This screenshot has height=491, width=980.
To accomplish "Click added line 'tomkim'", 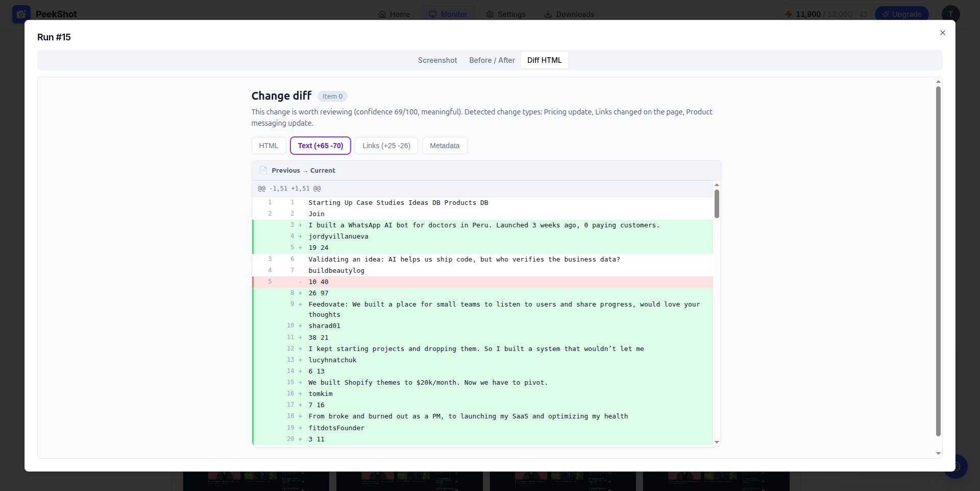I will coord(482,394).
